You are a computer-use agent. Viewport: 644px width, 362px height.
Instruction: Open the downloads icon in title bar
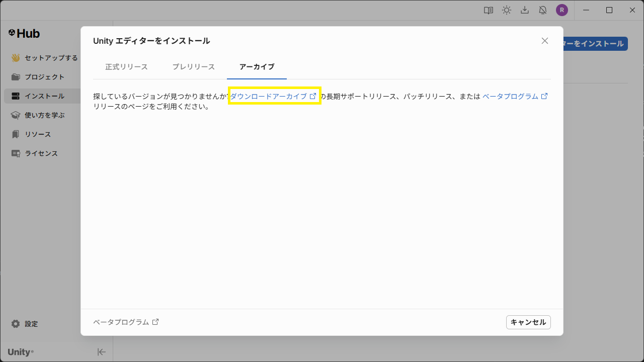pos(525,10)
